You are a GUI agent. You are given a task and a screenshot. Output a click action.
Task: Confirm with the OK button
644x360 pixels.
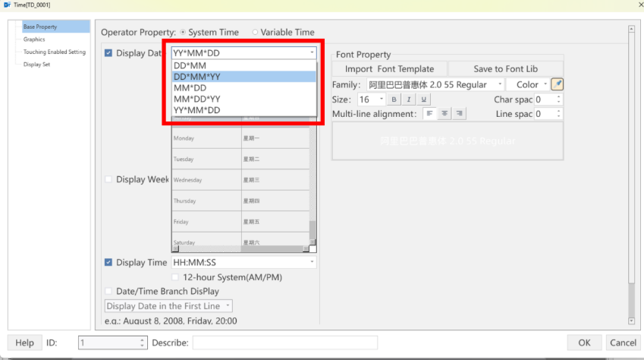(x=584, y=343)
